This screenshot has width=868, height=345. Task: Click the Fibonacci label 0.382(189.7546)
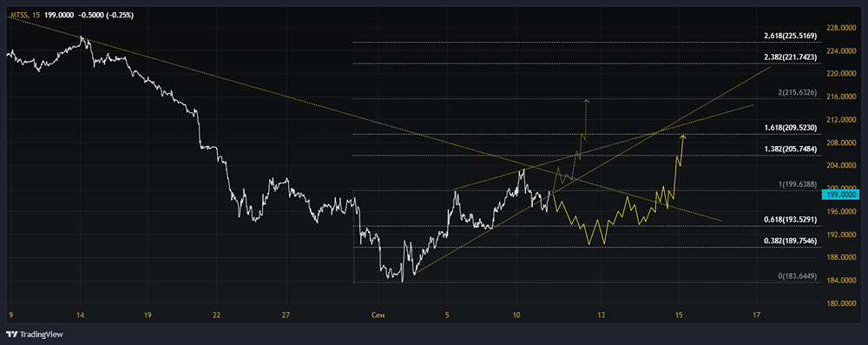tap(791, 242)
